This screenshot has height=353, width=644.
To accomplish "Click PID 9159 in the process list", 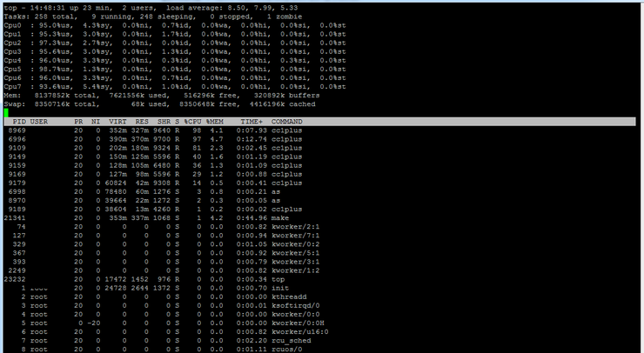I will [17, 165].
